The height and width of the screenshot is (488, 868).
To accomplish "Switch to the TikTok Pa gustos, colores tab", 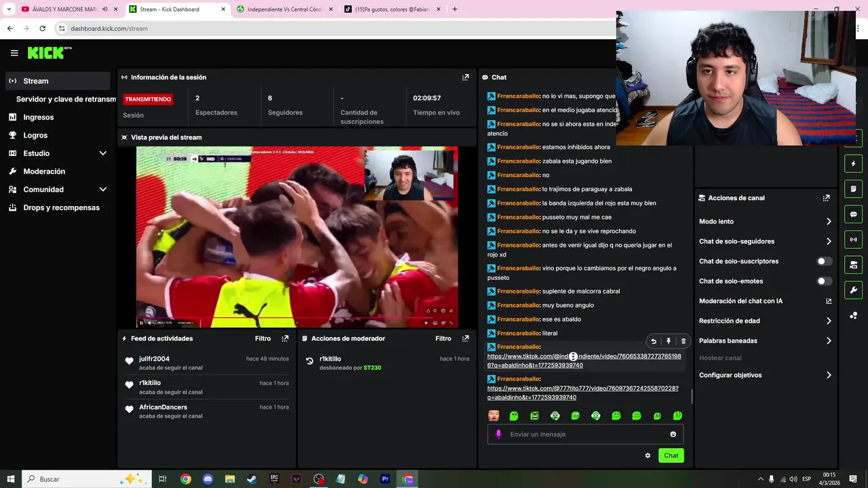I will coord(392,9).
